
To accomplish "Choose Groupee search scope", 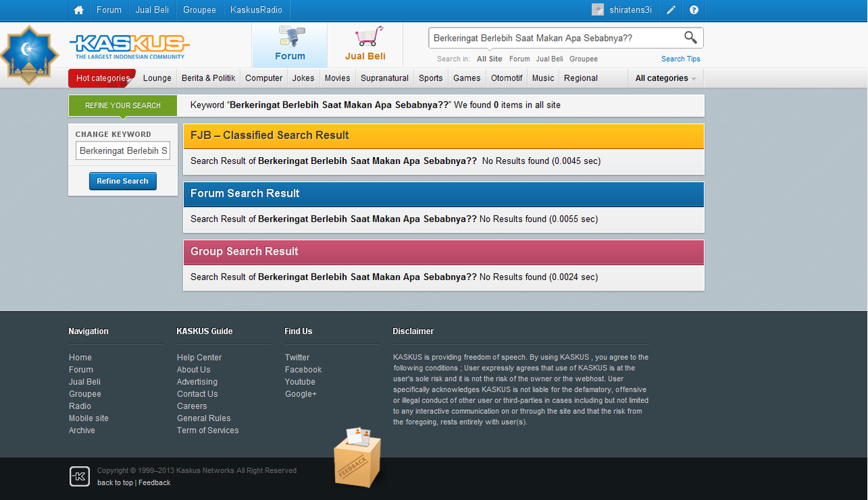I will [x=583, y=59].
